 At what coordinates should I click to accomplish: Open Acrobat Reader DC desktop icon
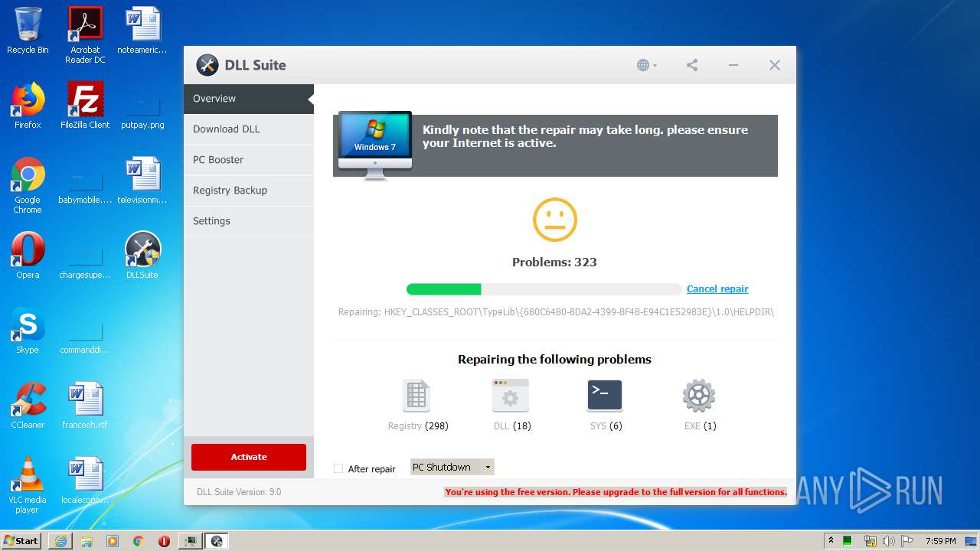(85, 34)
